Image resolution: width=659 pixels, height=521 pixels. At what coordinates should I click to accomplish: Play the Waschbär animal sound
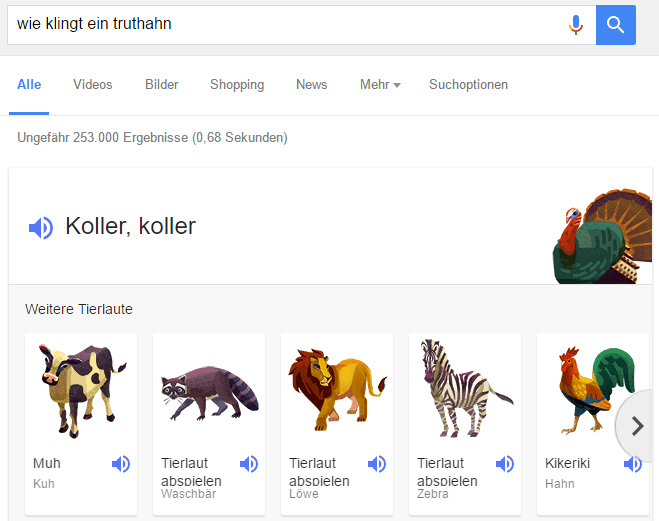tap(249, 464)
